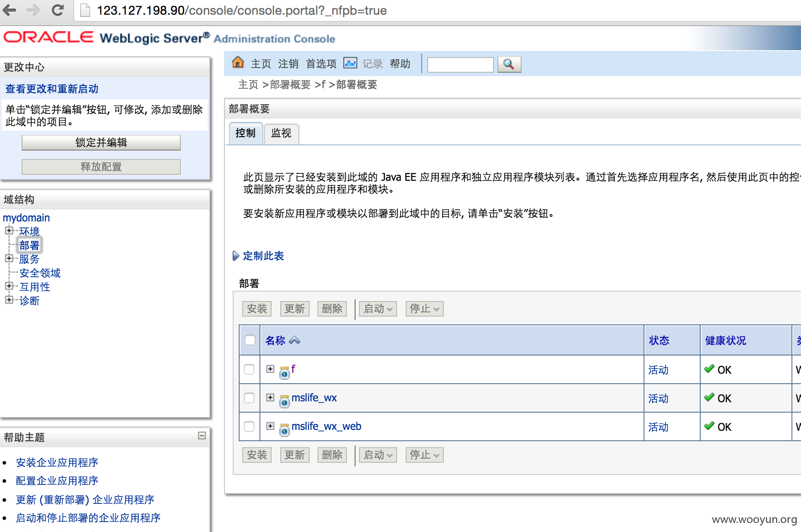Click the record image icon

point(350,63)
